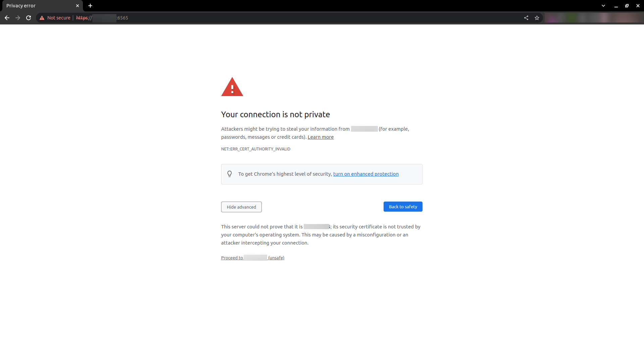Click the forward navigation arrow
Viewport: 644px width, 345px height.
[18, 18]
